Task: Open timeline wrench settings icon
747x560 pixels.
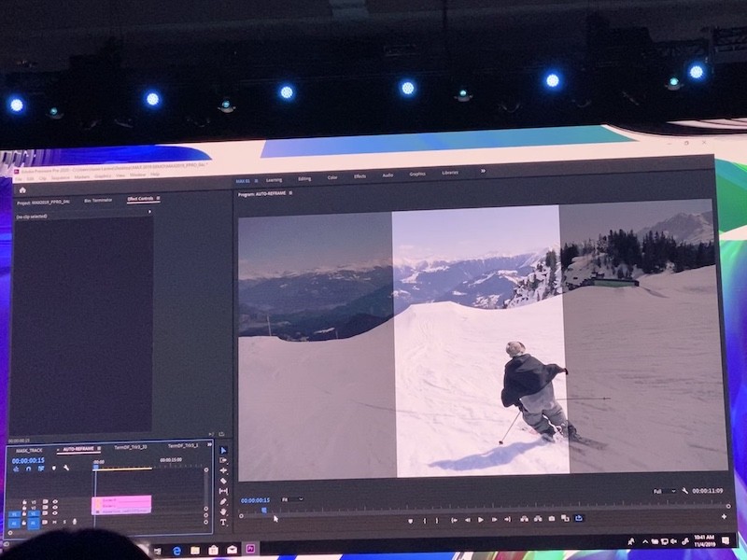Action: (x=64, y=469)
